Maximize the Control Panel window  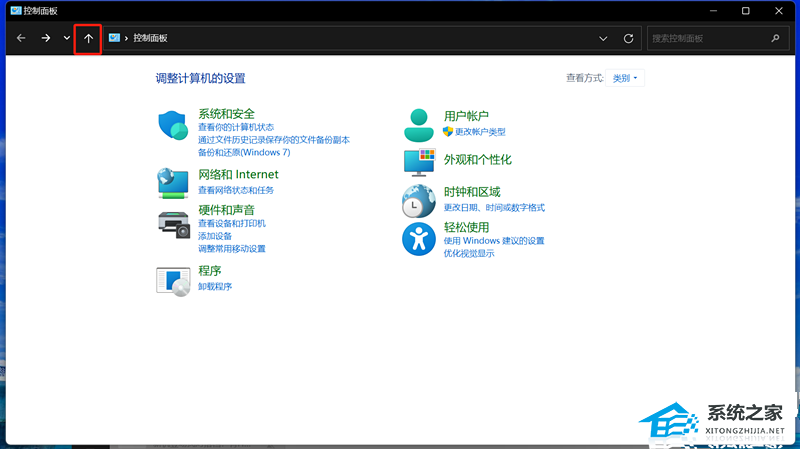tap(745, 11)
